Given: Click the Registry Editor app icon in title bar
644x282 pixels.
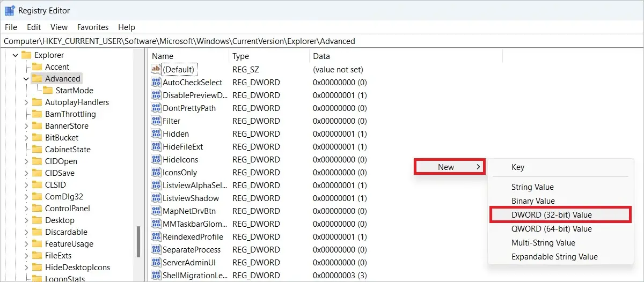Looking at the screenshot, I should [10, 10].
